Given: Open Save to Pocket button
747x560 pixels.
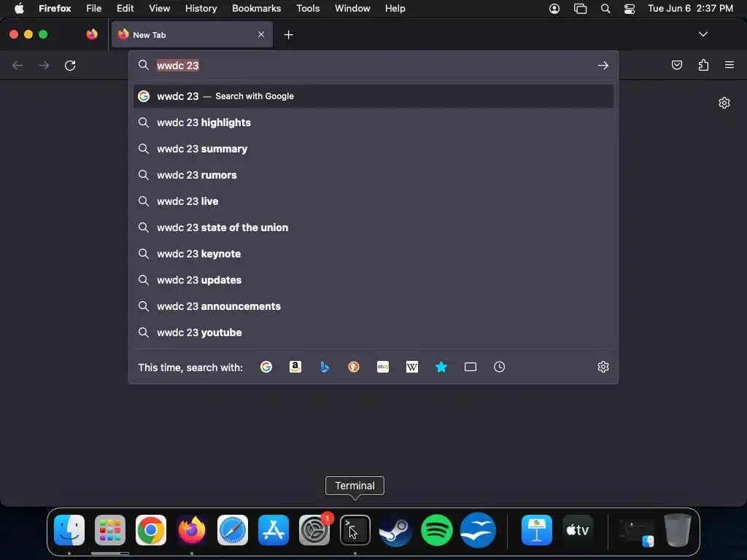Looking at the screenshot, I should pos(676,65).
